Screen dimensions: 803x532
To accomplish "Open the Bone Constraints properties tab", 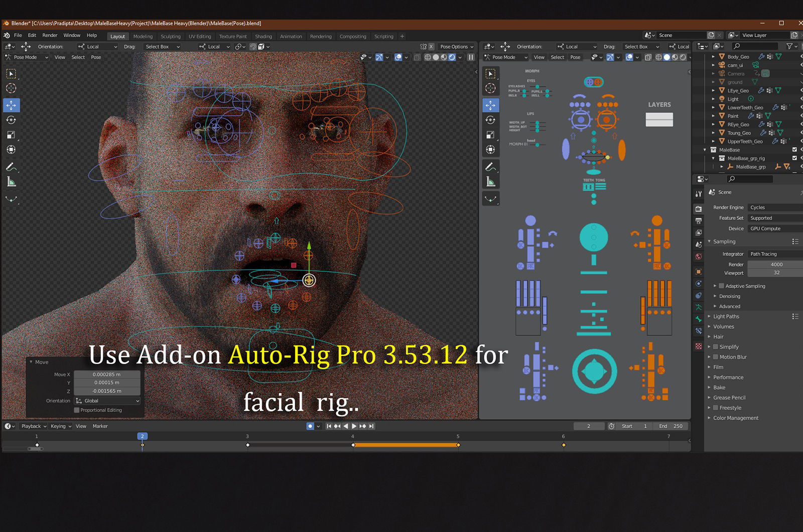I will (699, 331).
